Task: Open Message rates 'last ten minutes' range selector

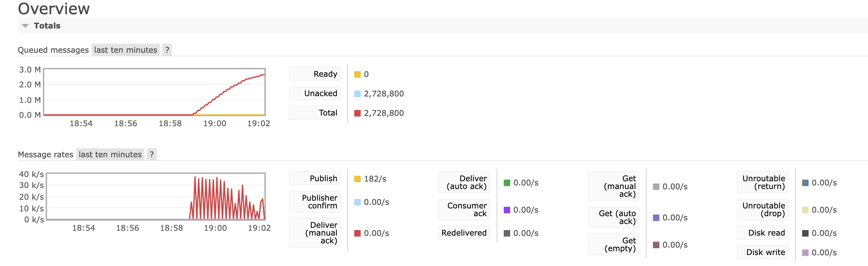Action: click(110, 154)
